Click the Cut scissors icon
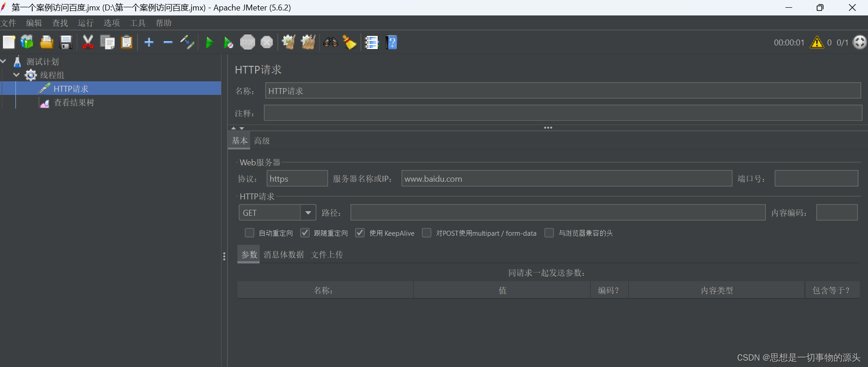Screen dimensions: 868x367 [x=88, y=42]
